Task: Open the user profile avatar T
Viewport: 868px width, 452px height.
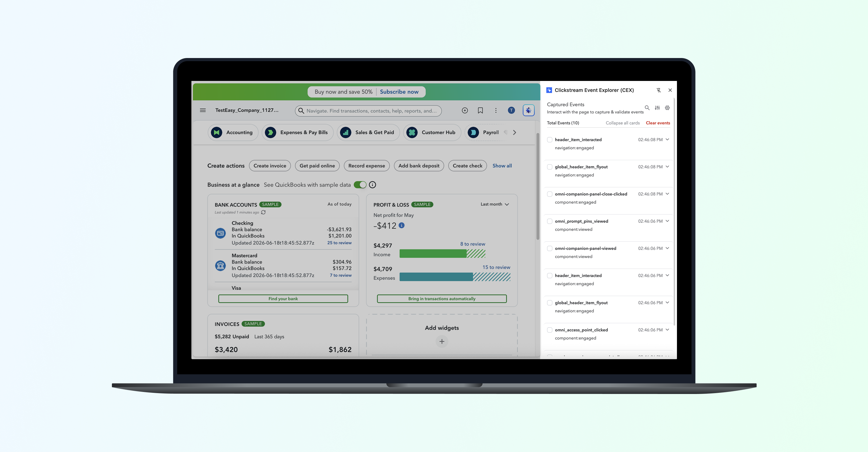Action: point(511,110)
